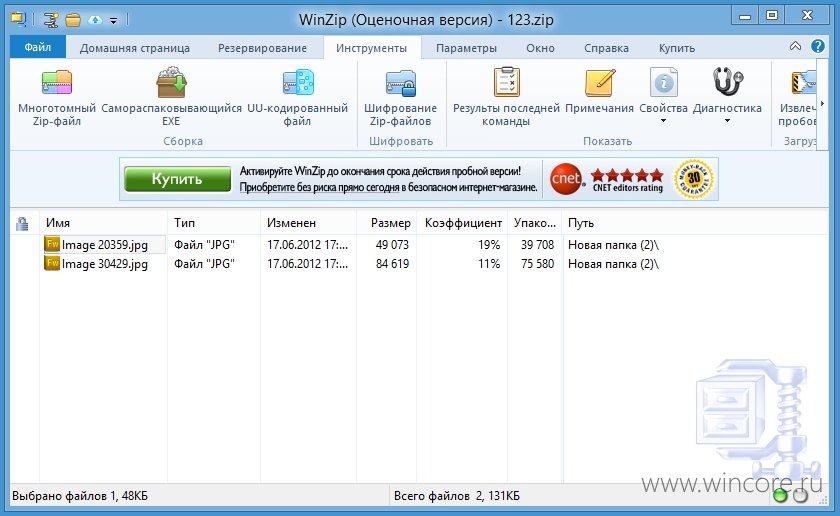Sort by the Изменен column header
The height and width of the screenshot is (516, 840).
[308, 223]
